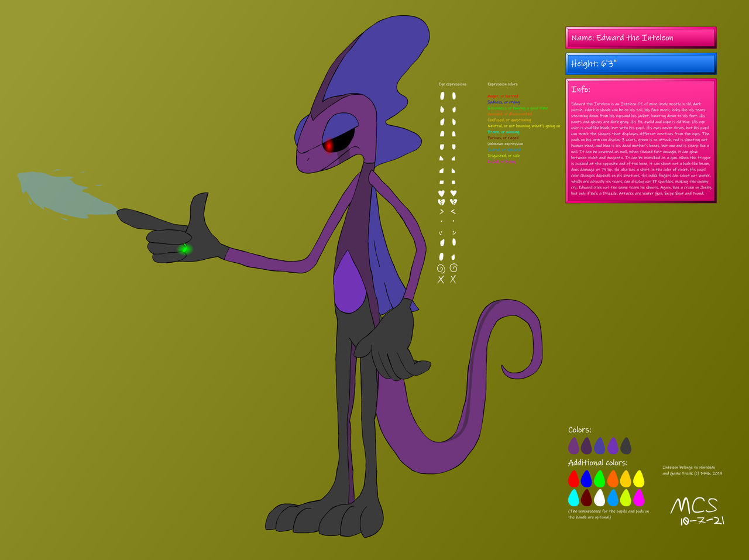This screenshot has height=560, width=749.
Task: Select the fourth, bright violet swatch under Colors
Action: 613,446
